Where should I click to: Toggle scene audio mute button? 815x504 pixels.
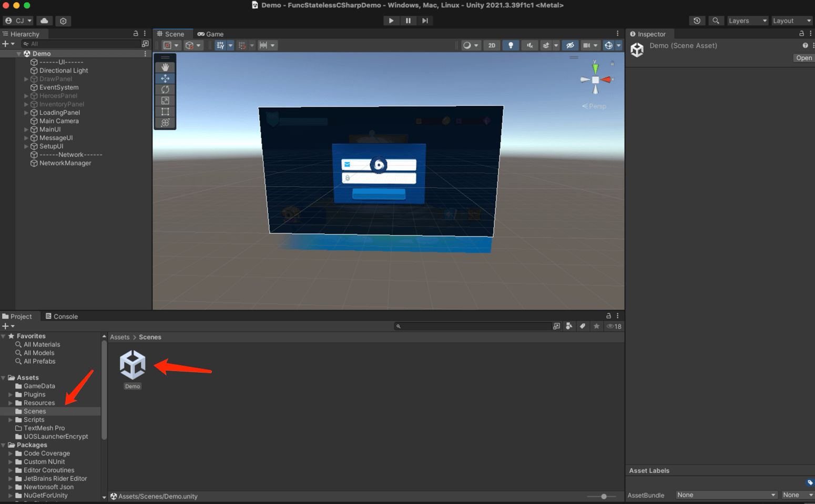(529, 45)
